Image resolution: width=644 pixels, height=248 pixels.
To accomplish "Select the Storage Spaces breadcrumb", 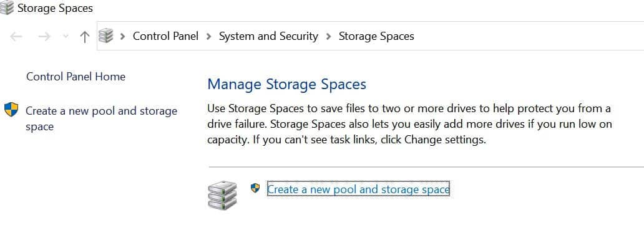I will pyautogui.click(x=376, y=36).
